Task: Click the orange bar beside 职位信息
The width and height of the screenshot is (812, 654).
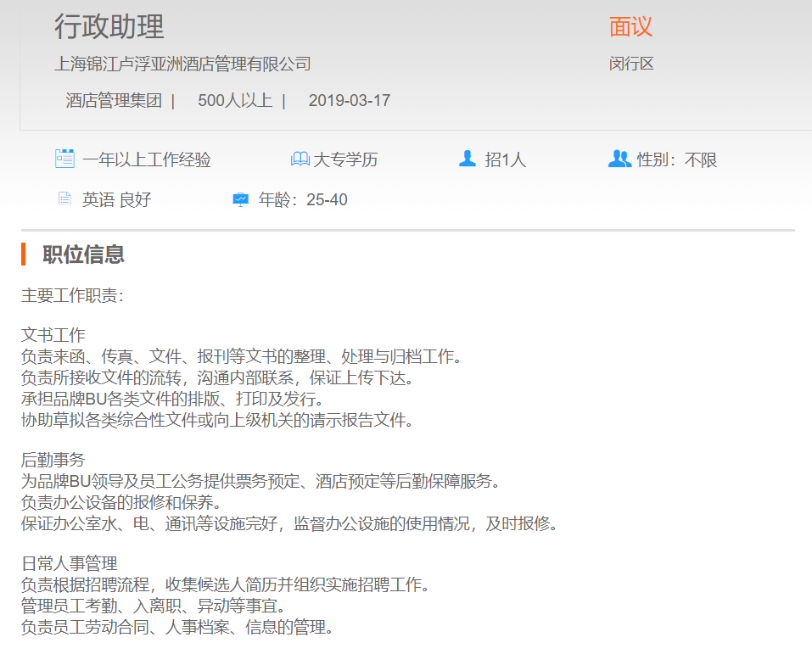Action: coord(24,254)
